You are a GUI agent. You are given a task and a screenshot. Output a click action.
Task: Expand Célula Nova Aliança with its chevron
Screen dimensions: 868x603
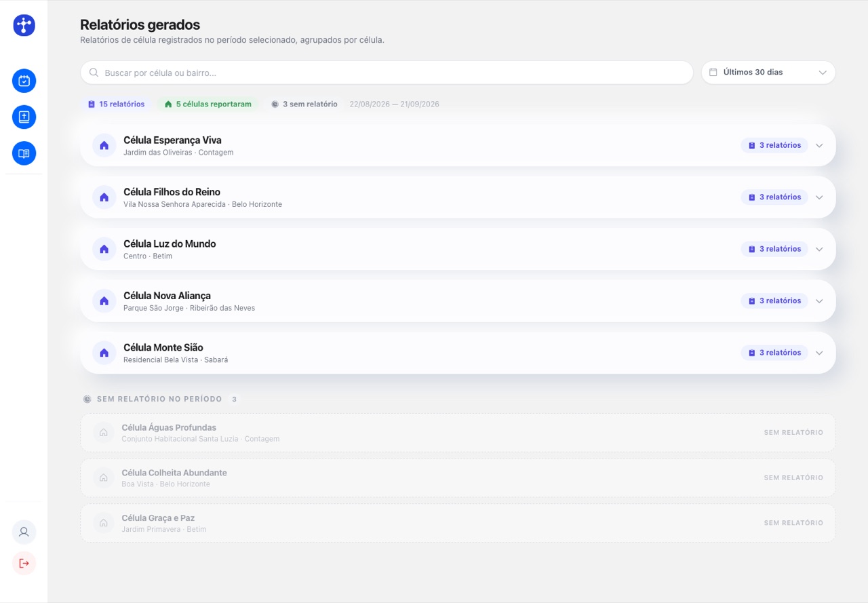pos(819,300)
